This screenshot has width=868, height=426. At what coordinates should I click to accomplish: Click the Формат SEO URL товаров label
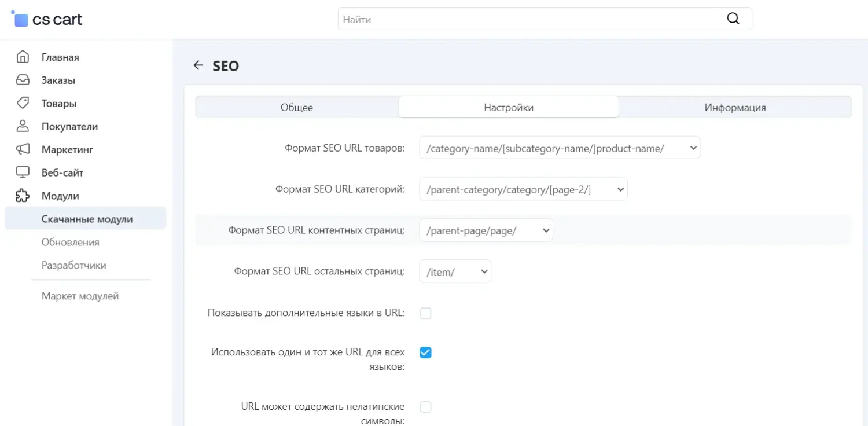(x=344, y=148)
